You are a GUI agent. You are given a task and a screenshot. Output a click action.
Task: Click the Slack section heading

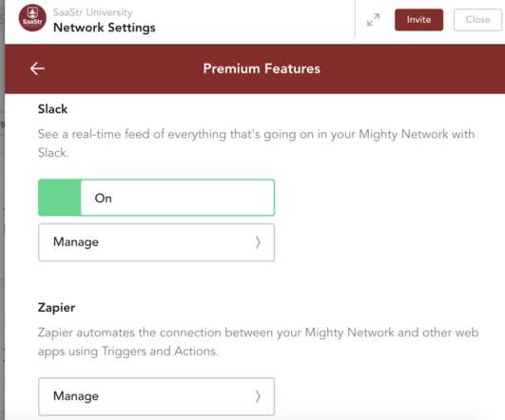coord(53,109)
